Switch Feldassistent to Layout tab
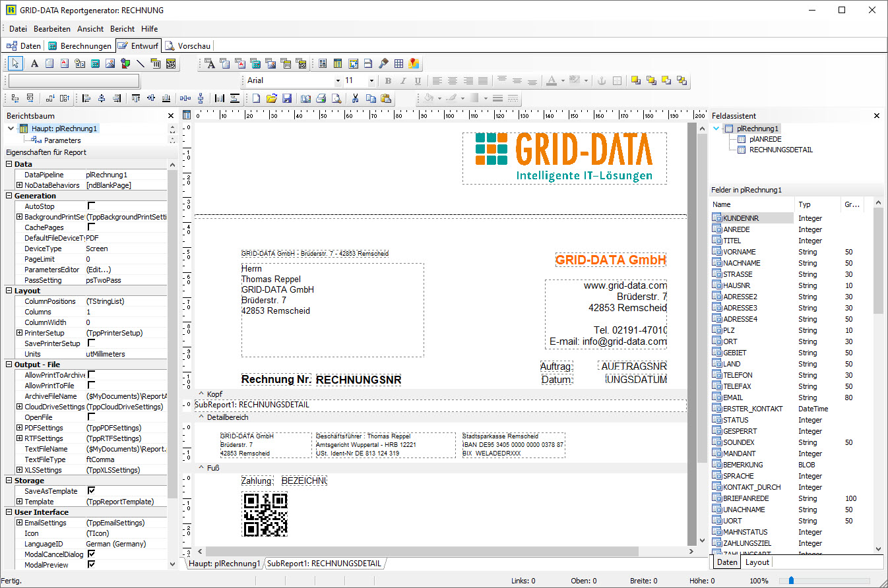 tap(757, 562)
